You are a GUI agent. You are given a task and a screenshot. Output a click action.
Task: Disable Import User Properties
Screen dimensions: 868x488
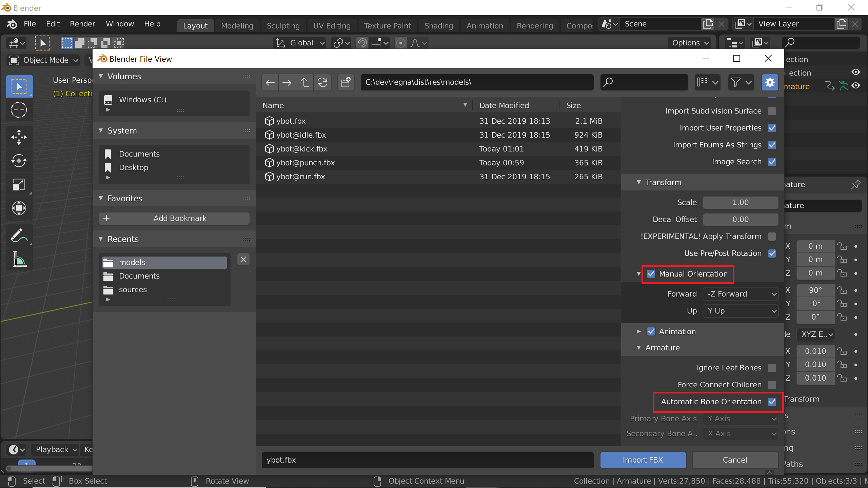click(x=772, y=128)
